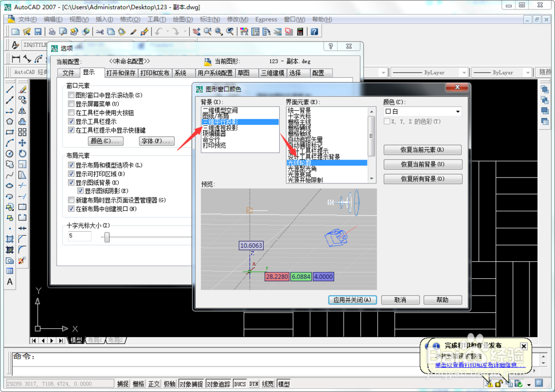555x392 pixels.
Task: Click the crosshair size input field showing 5
Action: pos(79,236)
